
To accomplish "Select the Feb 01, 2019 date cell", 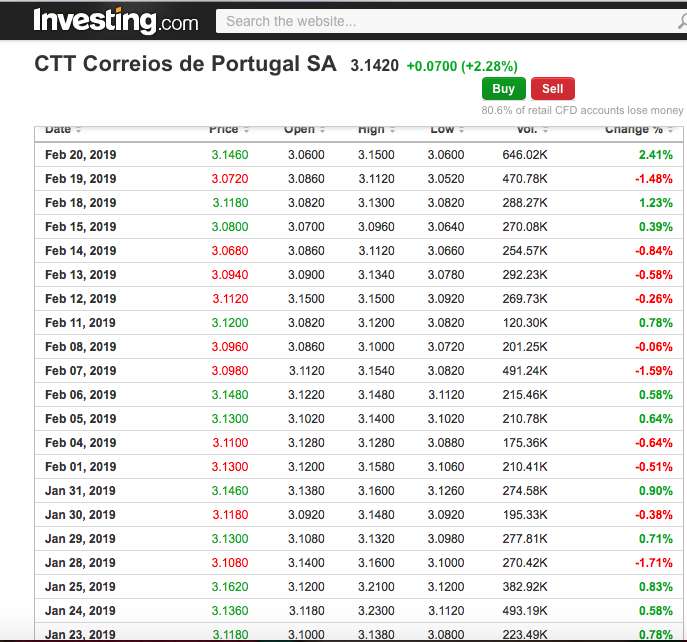I will point(81,467).
